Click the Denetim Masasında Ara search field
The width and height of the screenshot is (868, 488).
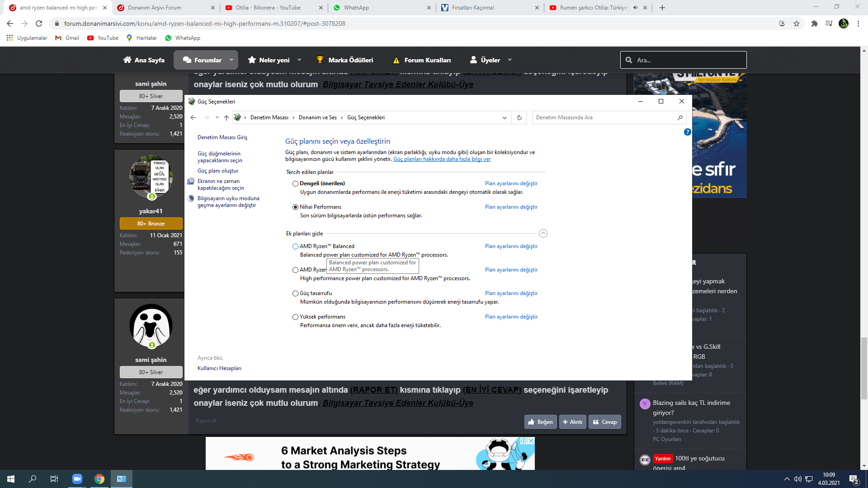(604, 117)
